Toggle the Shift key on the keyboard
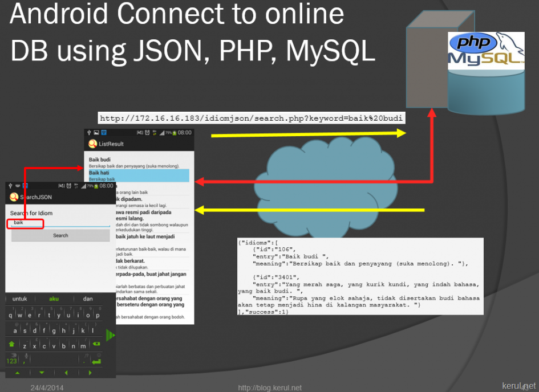This screenshot has height=392, width=539. 11,344
